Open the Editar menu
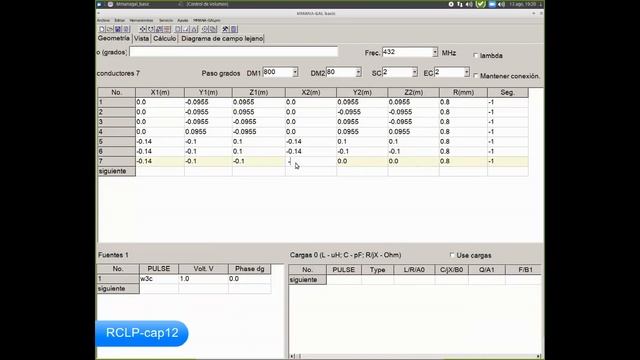 coord(120,20)
